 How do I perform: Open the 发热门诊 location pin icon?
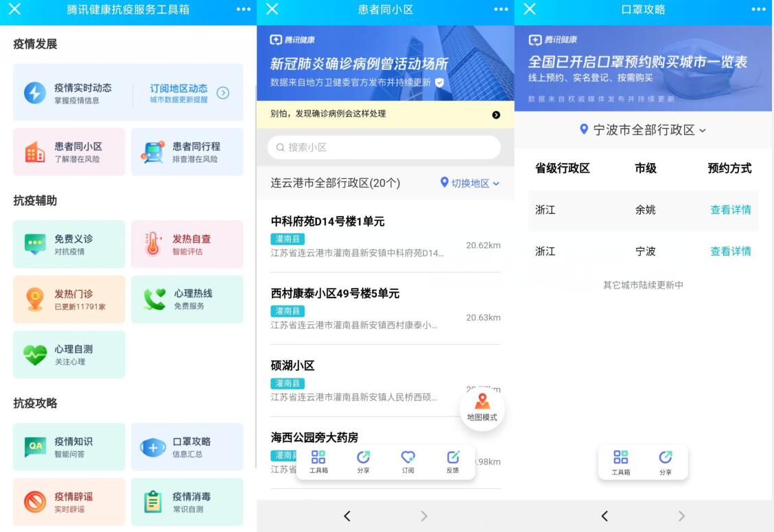[35, 300]
